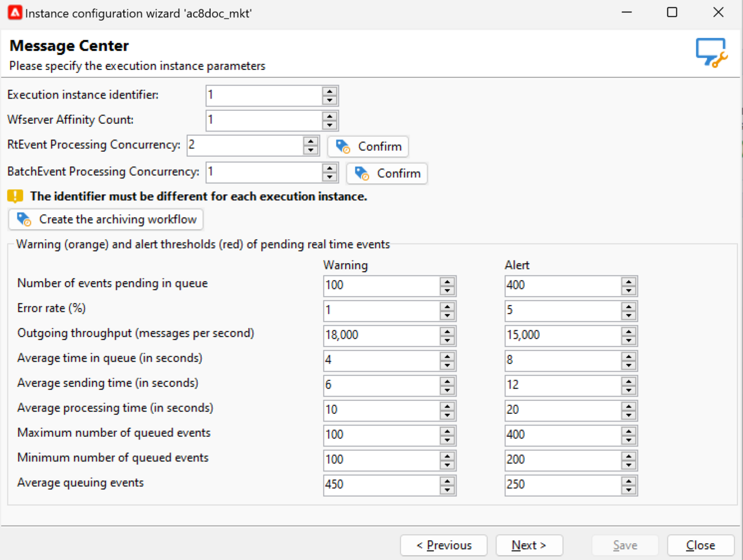Increase the Outgoing throughput Alert value

pos(629,331)
